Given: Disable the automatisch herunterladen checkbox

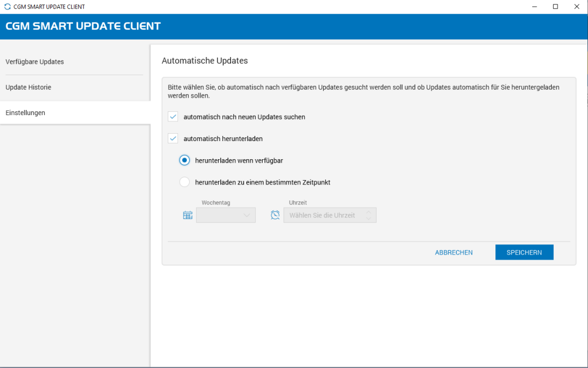Looking at the screenshot, I should (x=173, y=138).
